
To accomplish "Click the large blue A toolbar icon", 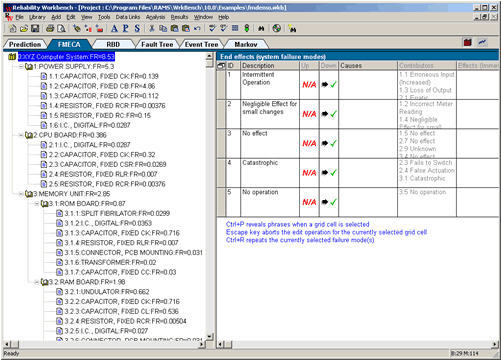I will pos(114,29).
